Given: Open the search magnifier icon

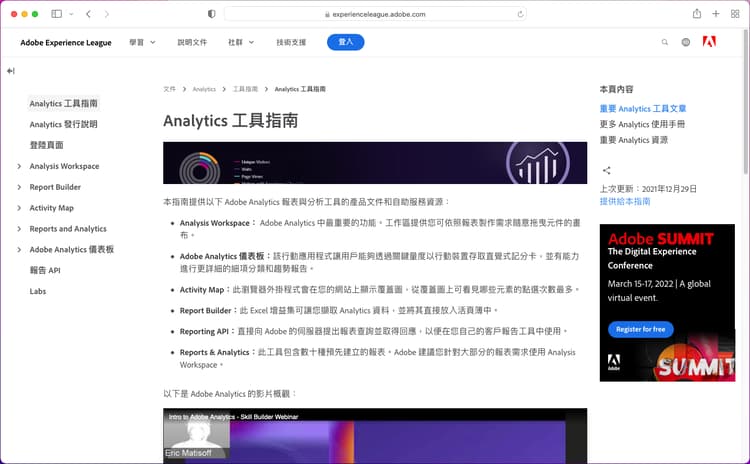Looking at the screenshot, I should tap(665, 42).
